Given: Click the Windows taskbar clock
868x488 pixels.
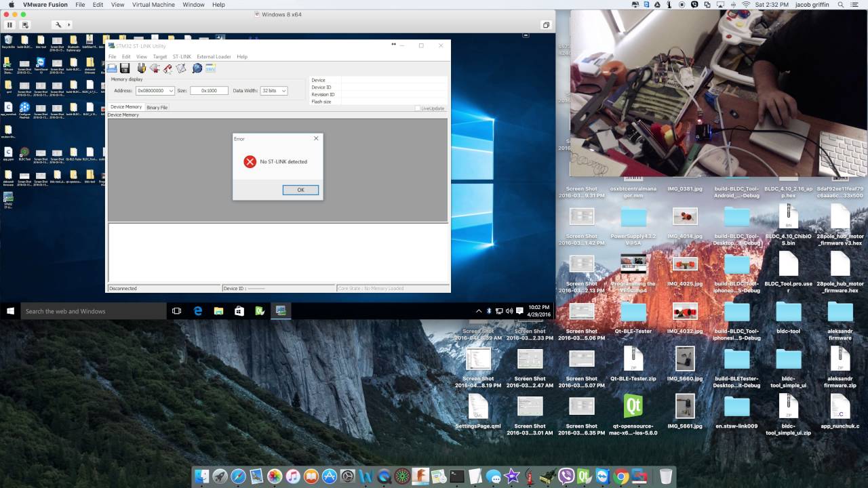Looking at the screenshot, I should [x=539, y=311].
